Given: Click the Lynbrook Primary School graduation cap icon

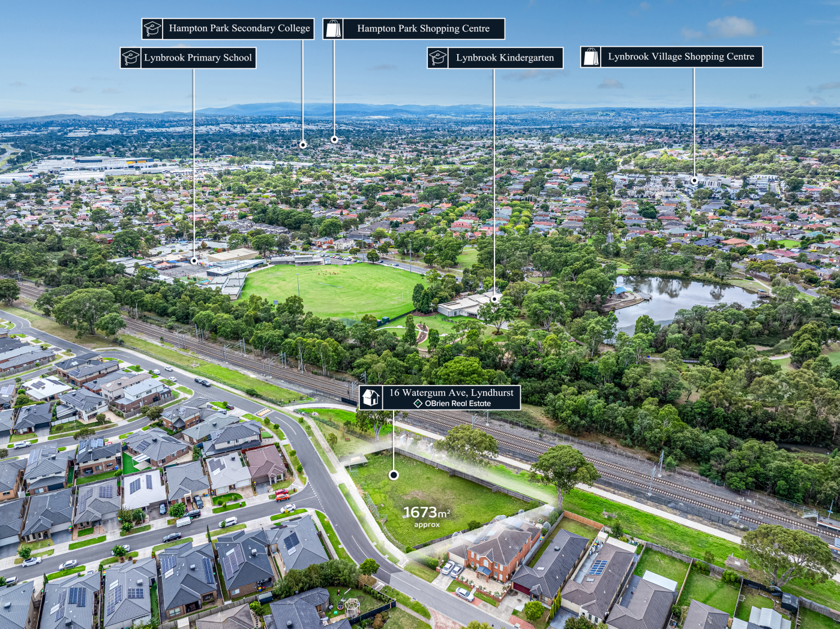Looking at the screenshot, I should pyautogui.click(x=131, y=58).
